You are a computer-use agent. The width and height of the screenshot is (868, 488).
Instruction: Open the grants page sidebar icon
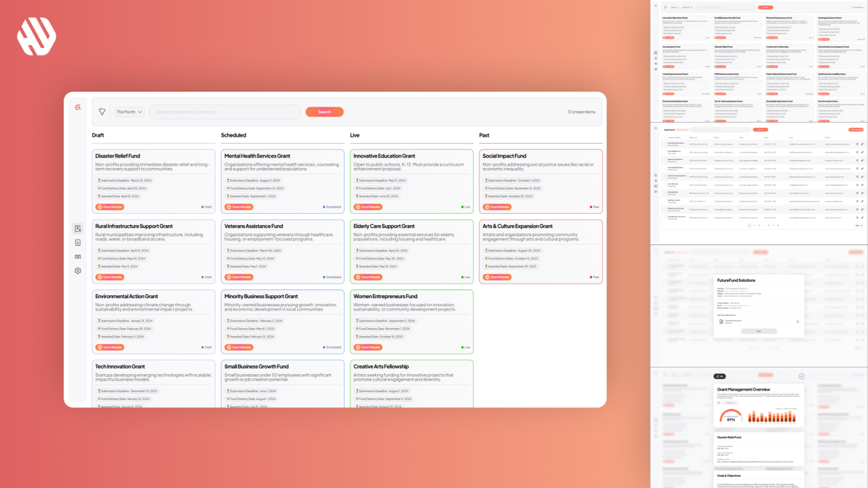[77, 229]
